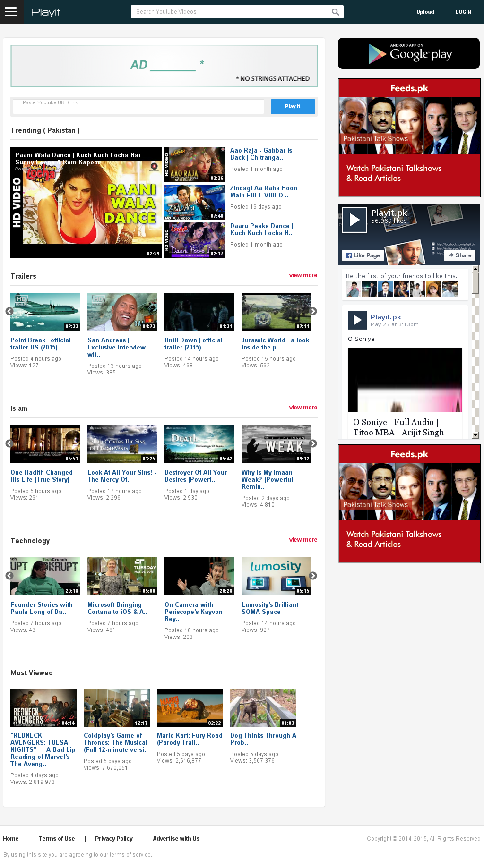Screen dimensions: 484x868
Task: Open Look At All Your Sins thumbnail
Action: point(122,444)
